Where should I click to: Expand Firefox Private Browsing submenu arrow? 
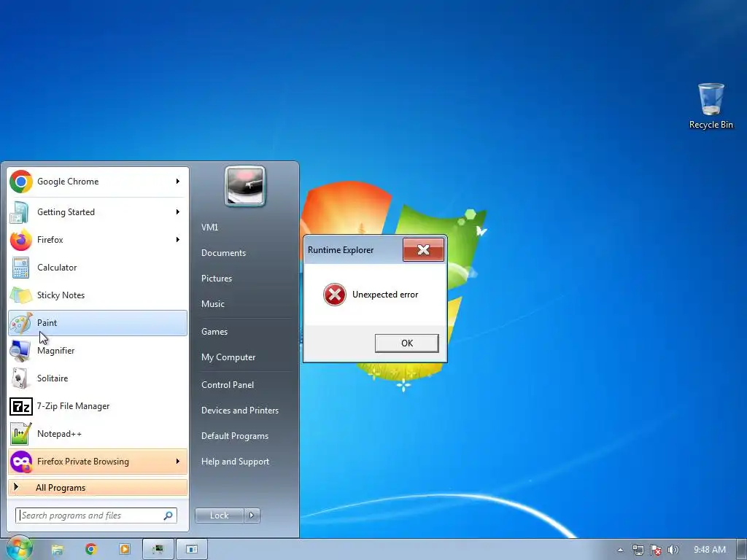(178, 462)
